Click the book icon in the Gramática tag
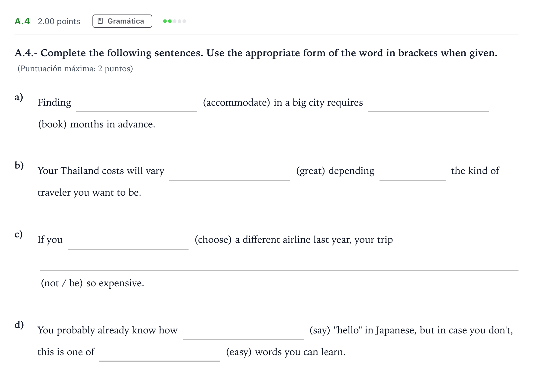 click(x=101, y=21)
